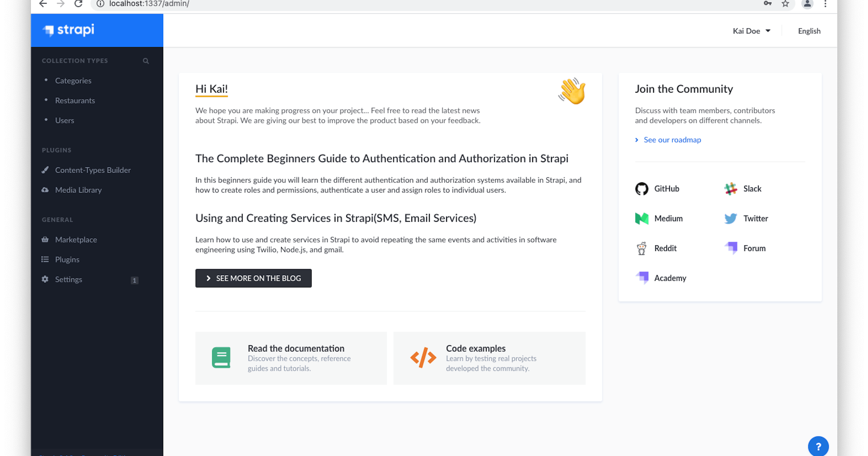Open the browser three-dot menu
The height and width of the screenshot is (456, 868).
click(x=825, y=4)
